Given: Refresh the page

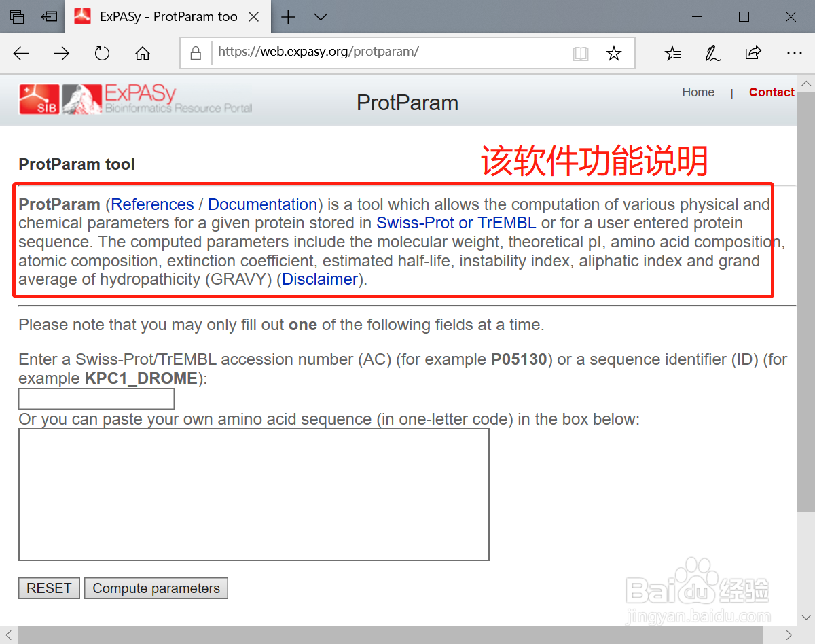Looking at the screenshot, I should pyautogui.click(x=102, y=54).
